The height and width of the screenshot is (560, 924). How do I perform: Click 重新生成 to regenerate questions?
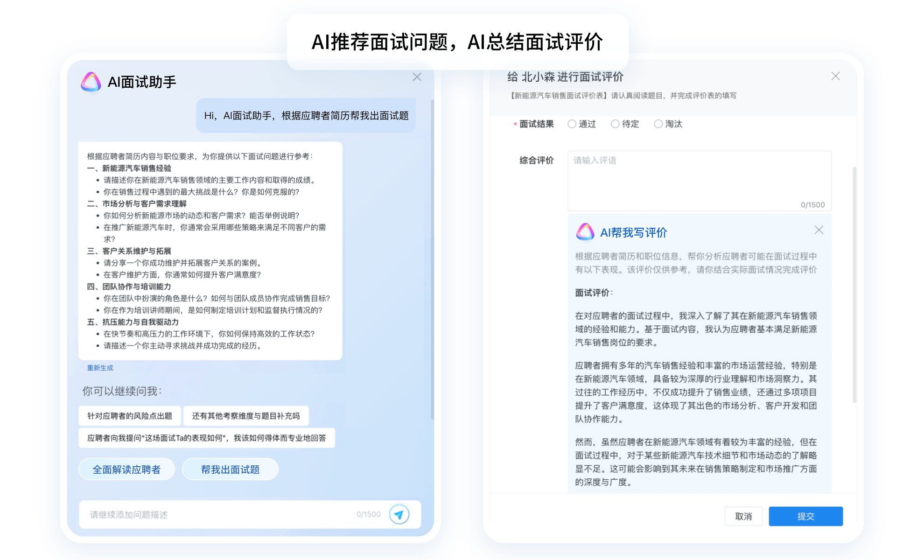(100, 368)
